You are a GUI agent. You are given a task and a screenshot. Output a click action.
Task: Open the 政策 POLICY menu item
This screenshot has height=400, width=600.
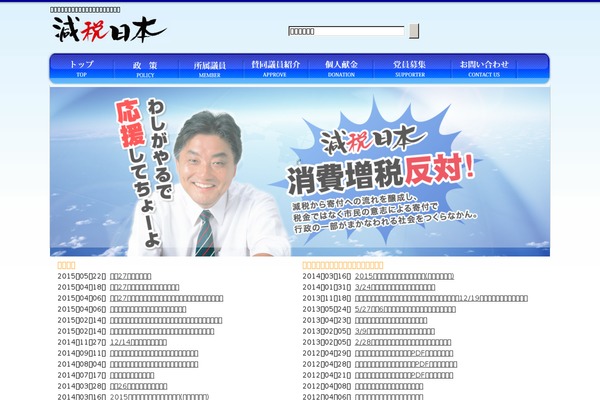(145, 69)
